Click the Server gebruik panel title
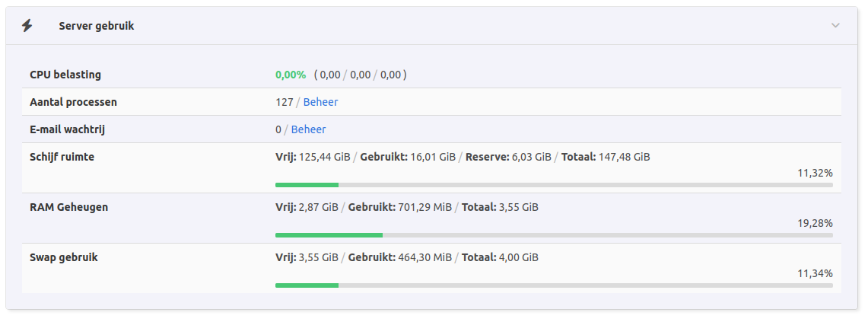 point(97,26)
